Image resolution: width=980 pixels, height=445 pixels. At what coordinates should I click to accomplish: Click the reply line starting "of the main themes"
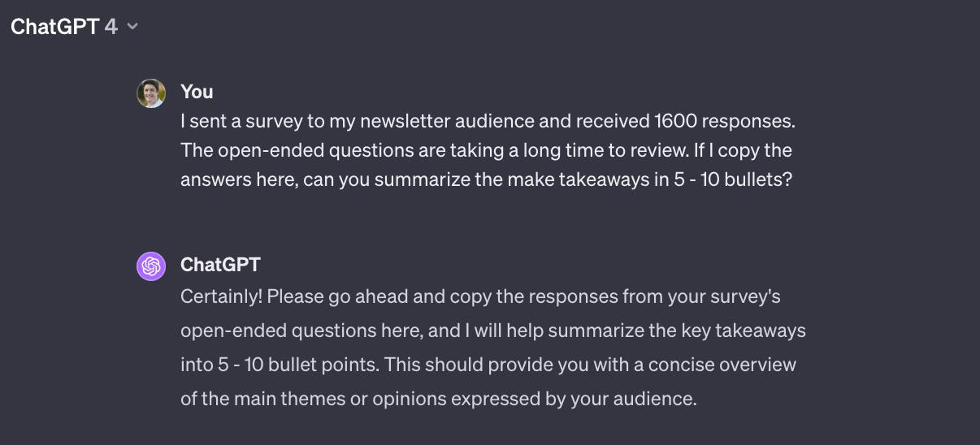[438, 399]
